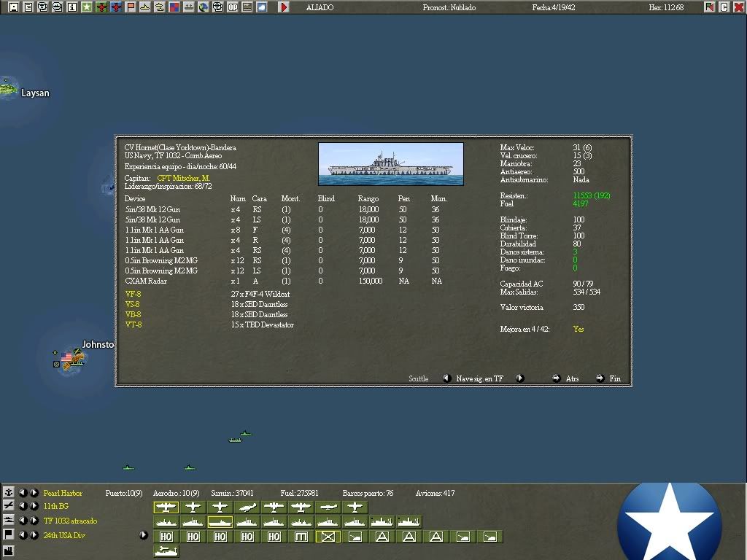Click the factory industry icon at bottom left
Screen dimensions: 747x560
(8, 551)
